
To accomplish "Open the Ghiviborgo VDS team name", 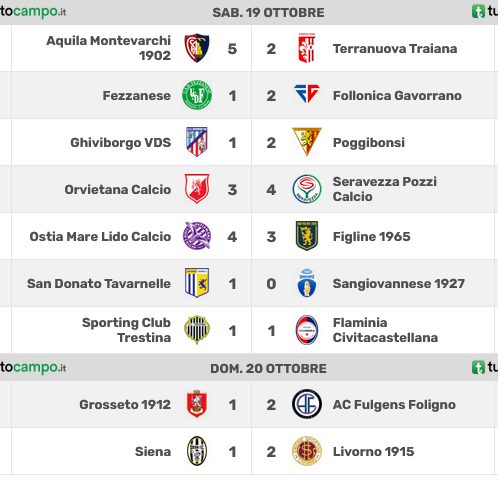I will [121, 143].
